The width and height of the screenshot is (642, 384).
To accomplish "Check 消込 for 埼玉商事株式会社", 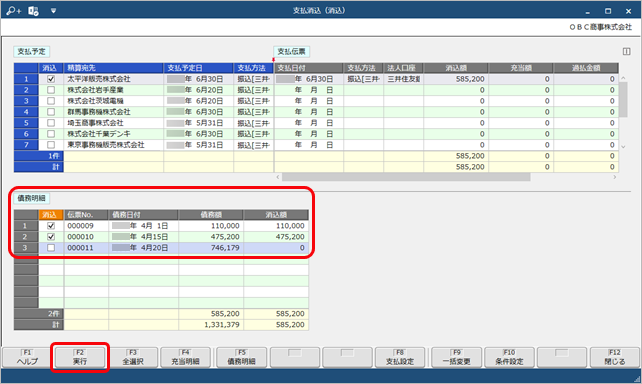I will click(51, 123).
